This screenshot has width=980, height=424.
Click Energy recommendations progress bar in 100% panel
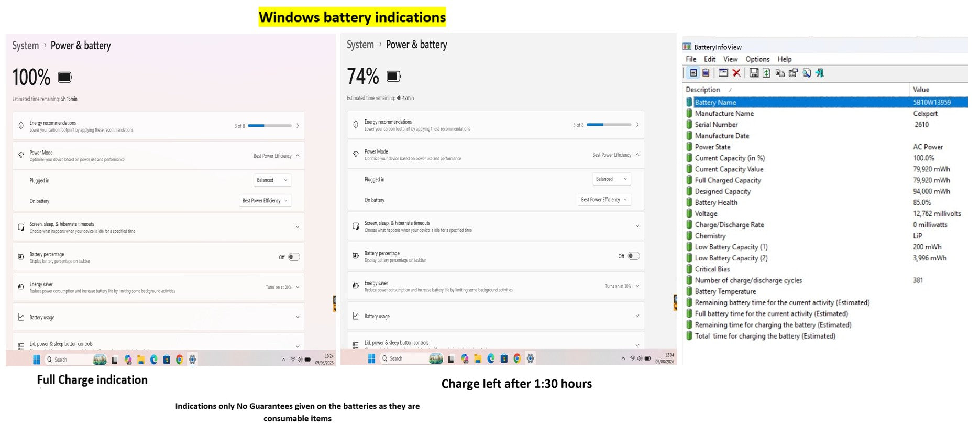point(270,126)
